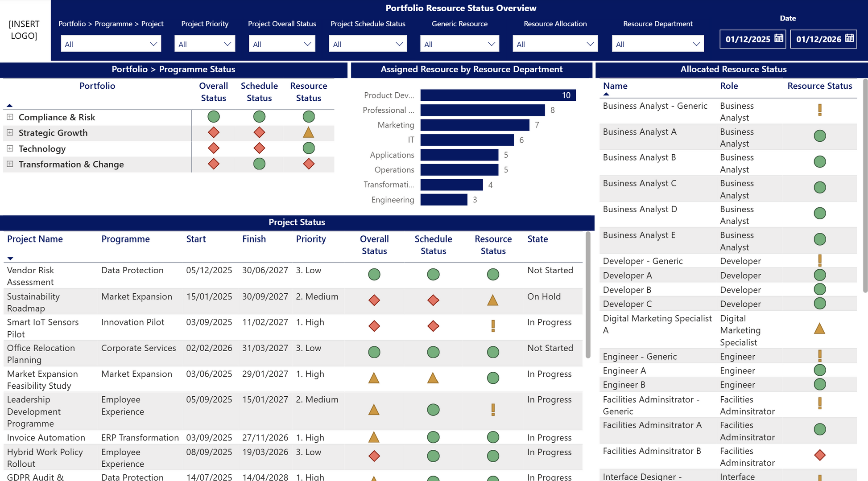
Task: Click Business Analyst - Generic exclamation status icon
Action: click(x=819, y=110)
